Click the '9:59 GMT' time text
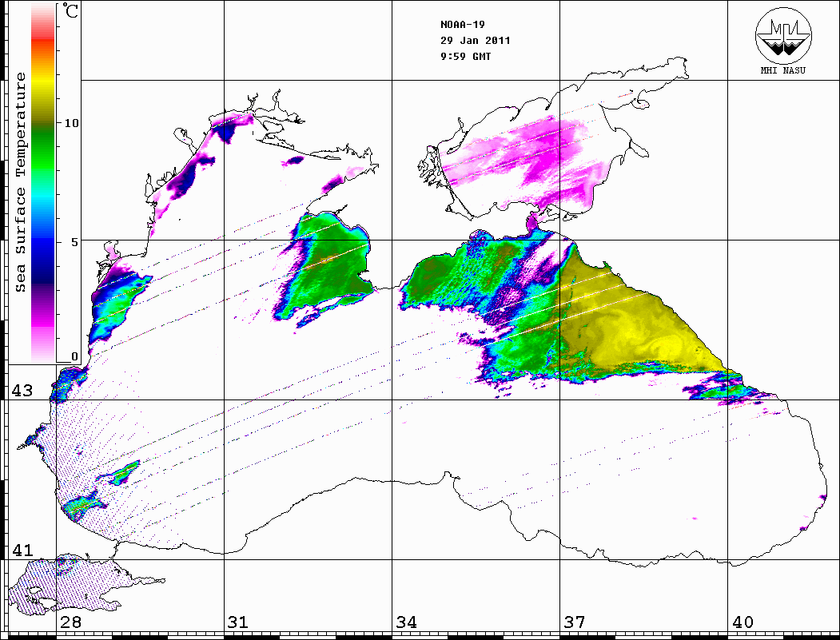 click(x=466, y=56)
